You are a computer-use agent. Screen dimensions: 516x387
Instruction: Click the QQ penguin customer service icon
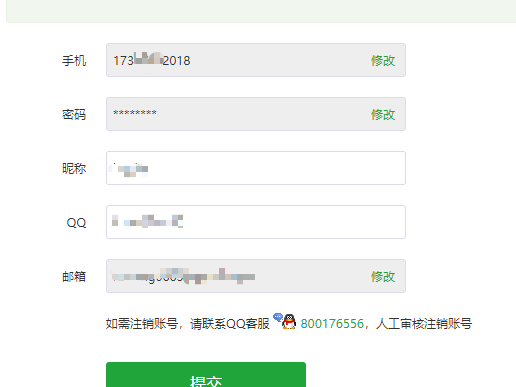285,321
